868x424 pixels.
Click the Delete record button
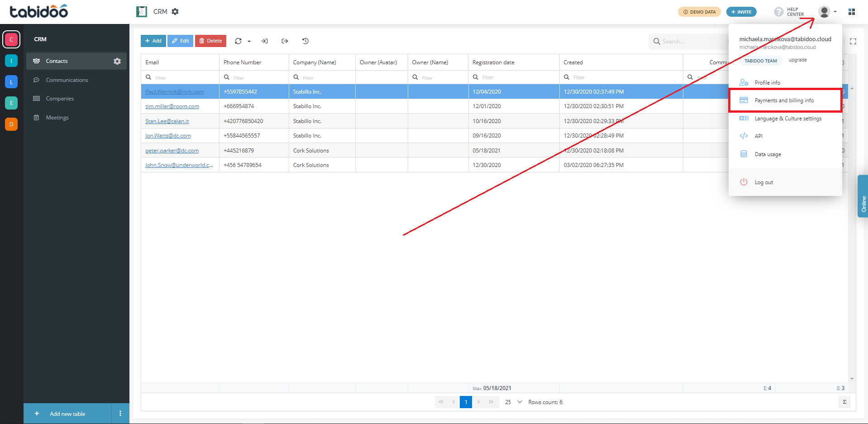(x=210, y=41)
